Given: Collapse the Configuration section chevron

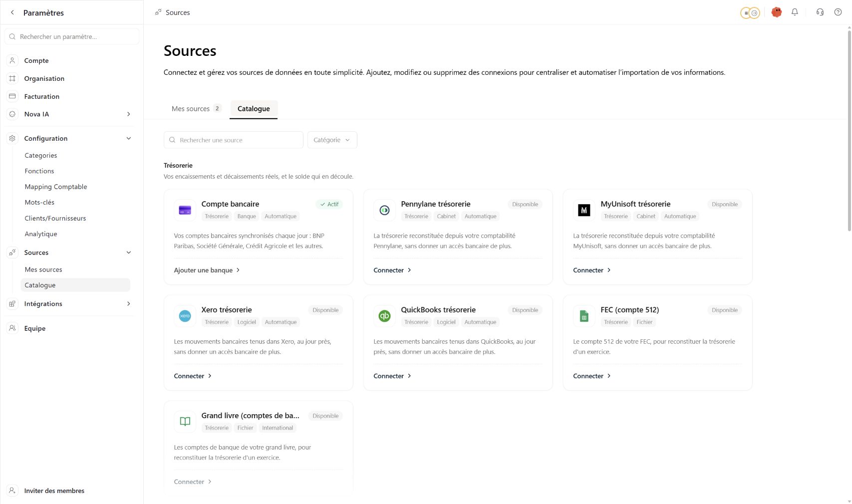Looking at the screenshot, I should tap(129, 138).
